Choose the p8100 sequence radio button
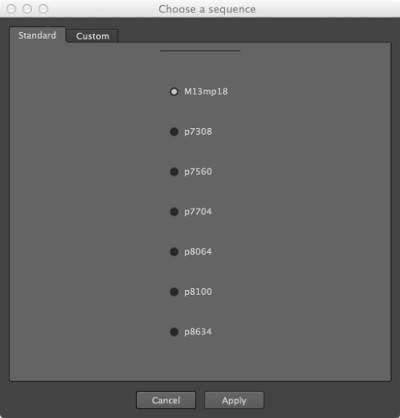This screenshot has width=400, height=418. click(x=174, y=292)
